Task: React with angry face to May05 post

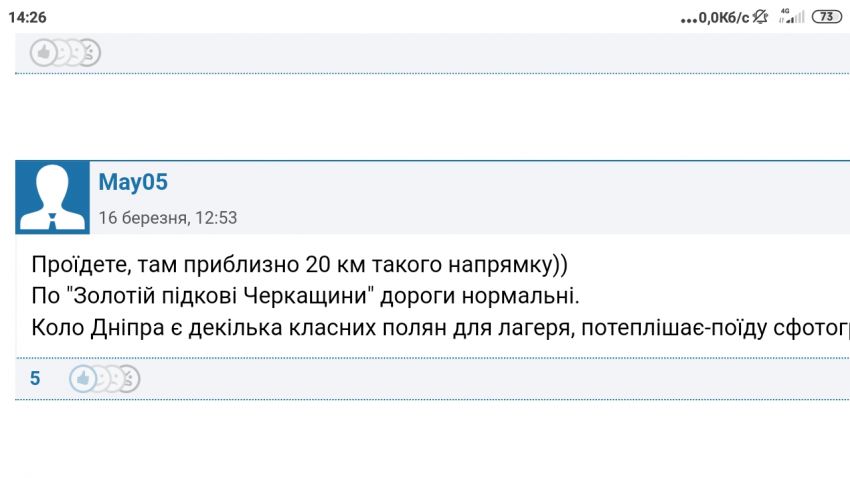Action: coord(131,378)
